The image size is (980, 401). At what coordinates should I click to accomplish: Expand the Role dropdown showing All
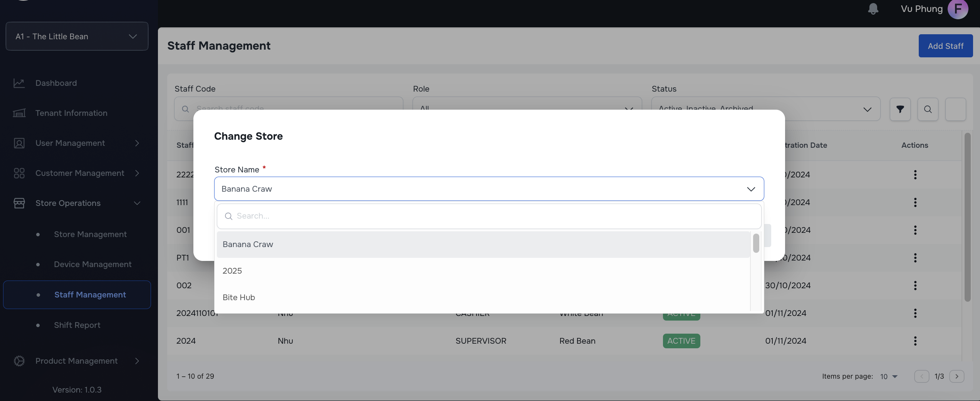click(629, 109)
